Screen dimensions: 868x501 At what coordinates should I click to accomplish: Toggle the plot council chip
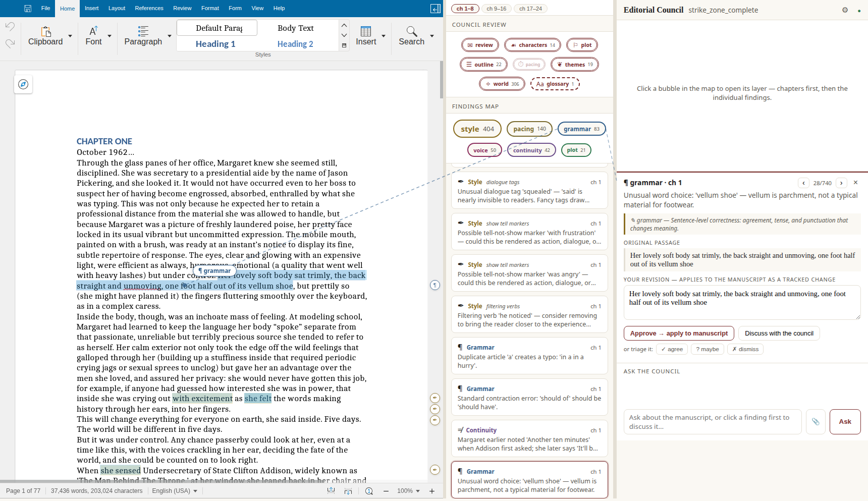click(582, 45)
